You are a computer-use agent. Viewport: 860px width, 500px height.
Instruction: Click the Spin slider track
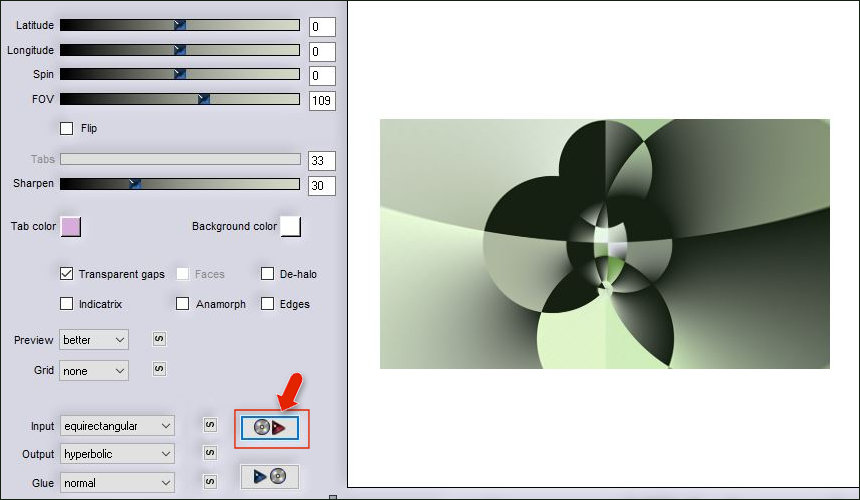180,74
